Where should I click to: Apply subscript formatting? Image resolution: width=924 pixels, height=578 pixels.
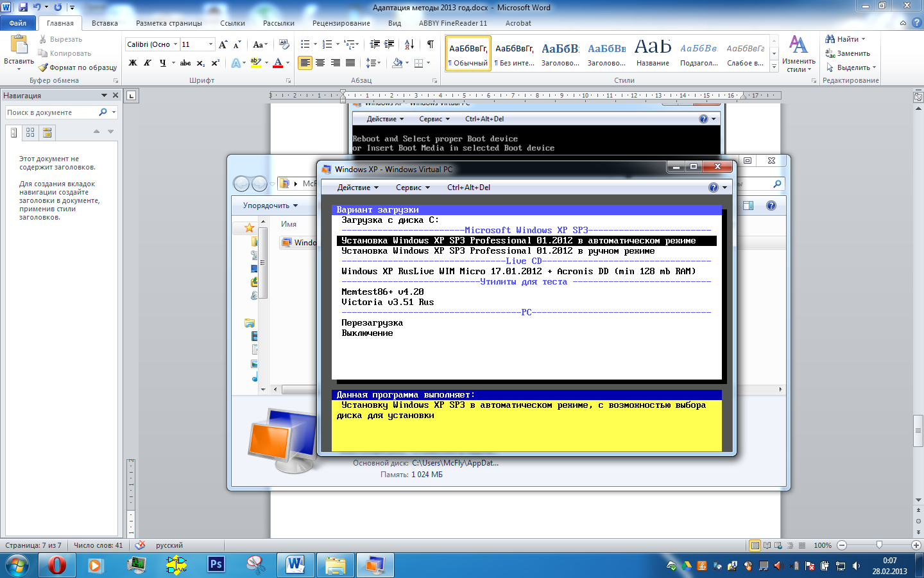pos(200,63)
